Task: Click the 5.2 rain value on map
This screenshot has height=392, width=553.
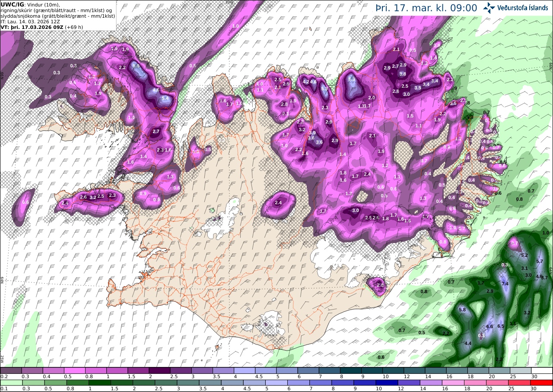Action: click(524, 256)
